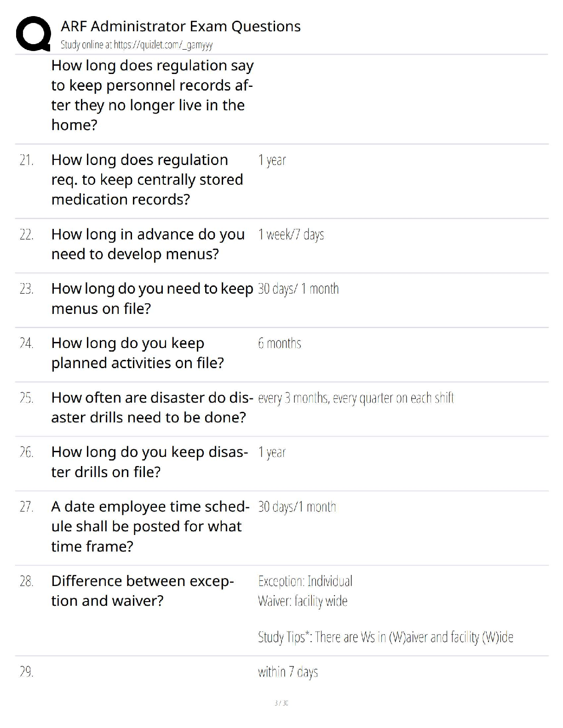
Task: Select the ARF Administrator Exam Questions title
Action: coord(181,26)
